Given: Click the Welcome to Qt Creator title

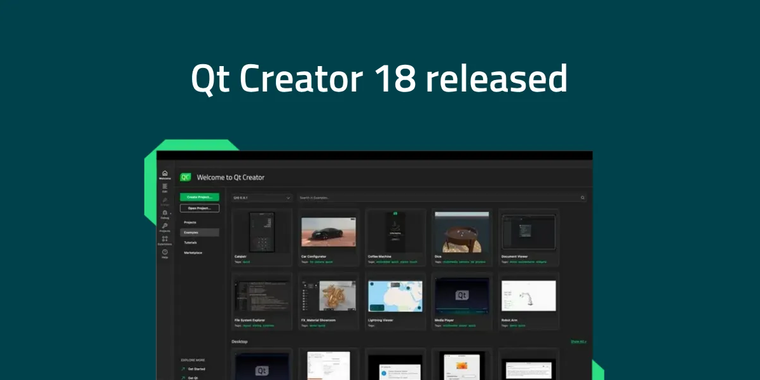Looking at the screenshot, I should point(231,177).
